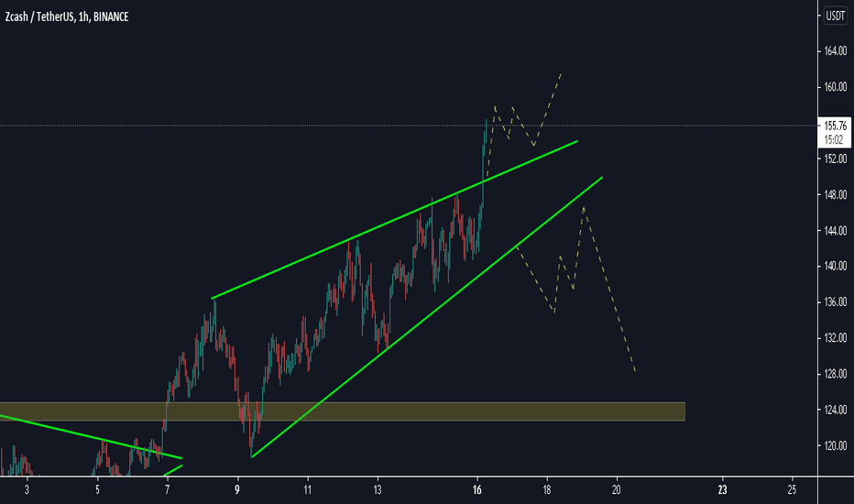854x504 pixels.
Task: Select the descending green trendline near date 5
Action: (x=91, y=437)
